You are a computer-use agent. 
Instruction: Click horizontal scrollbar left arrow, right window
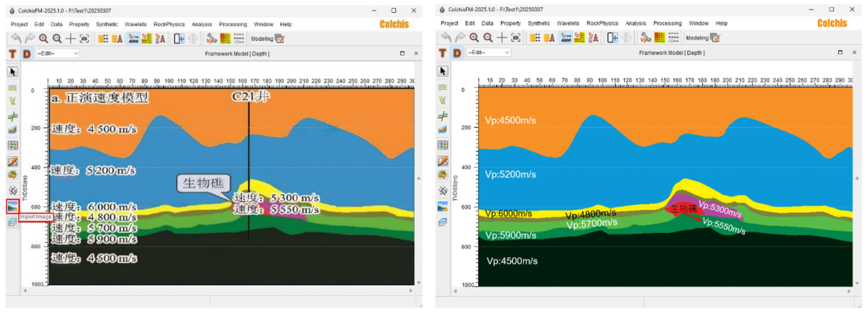pos(455,291)
